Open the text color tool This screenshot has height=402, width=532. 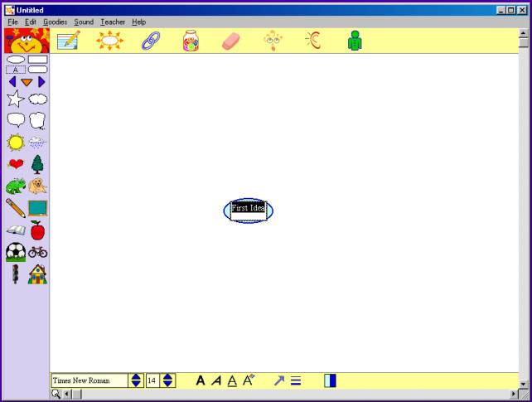(249, 380)
